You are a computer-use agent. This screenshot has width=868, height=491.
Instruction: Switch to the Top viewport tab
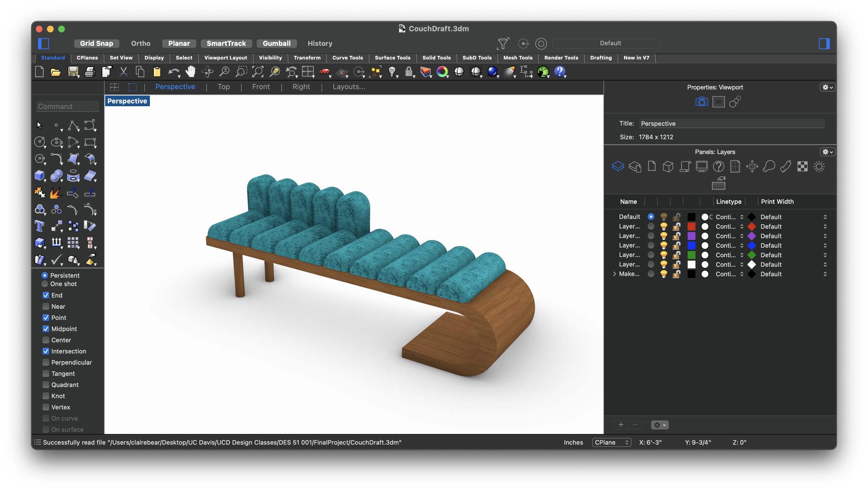[x=223, y=87]
